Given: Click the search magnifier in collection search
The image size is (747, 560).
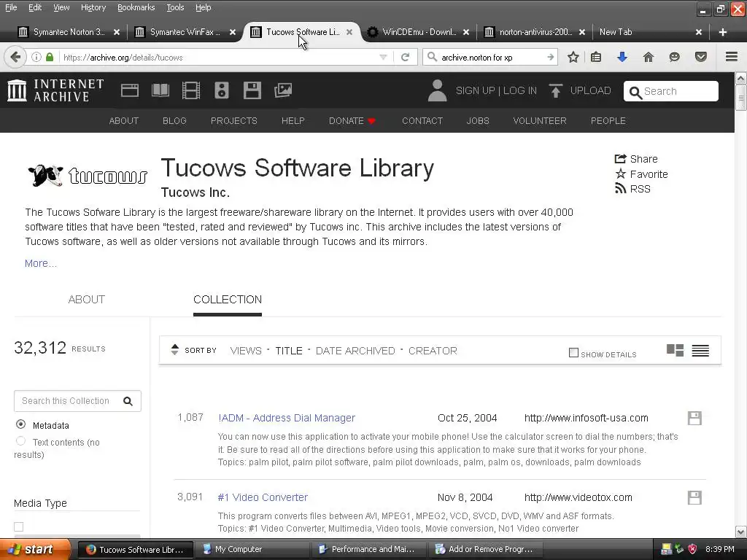Looking at the screenshot, I should pos(128,401).
